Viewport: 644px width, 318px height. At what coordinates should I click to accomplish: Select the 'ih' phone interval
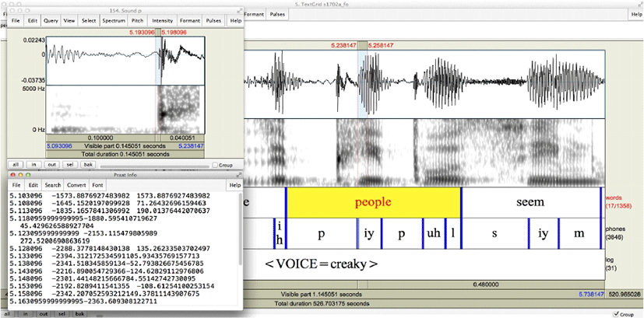point(280,233)
